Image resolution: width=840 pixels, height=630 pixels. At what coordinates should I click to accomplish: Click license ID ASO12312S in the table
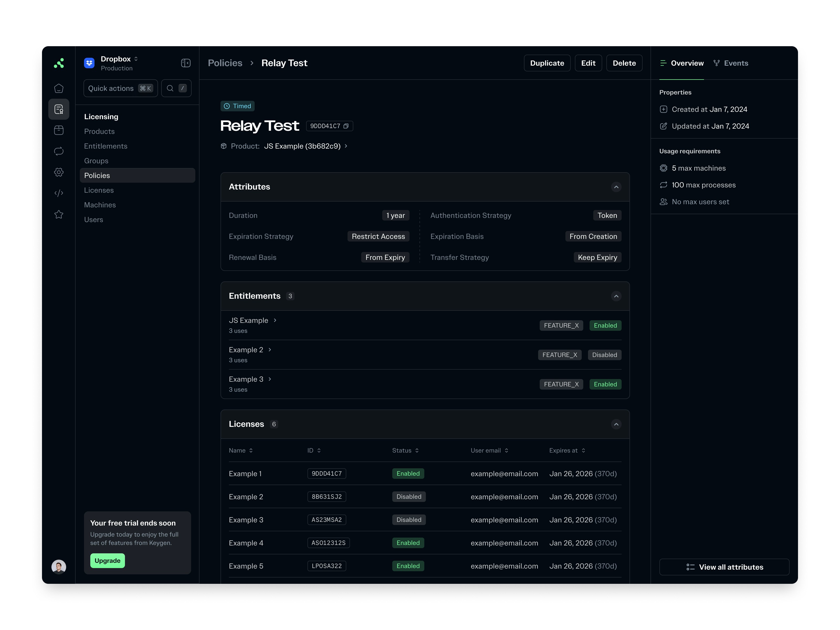click(x=328, y=543)
